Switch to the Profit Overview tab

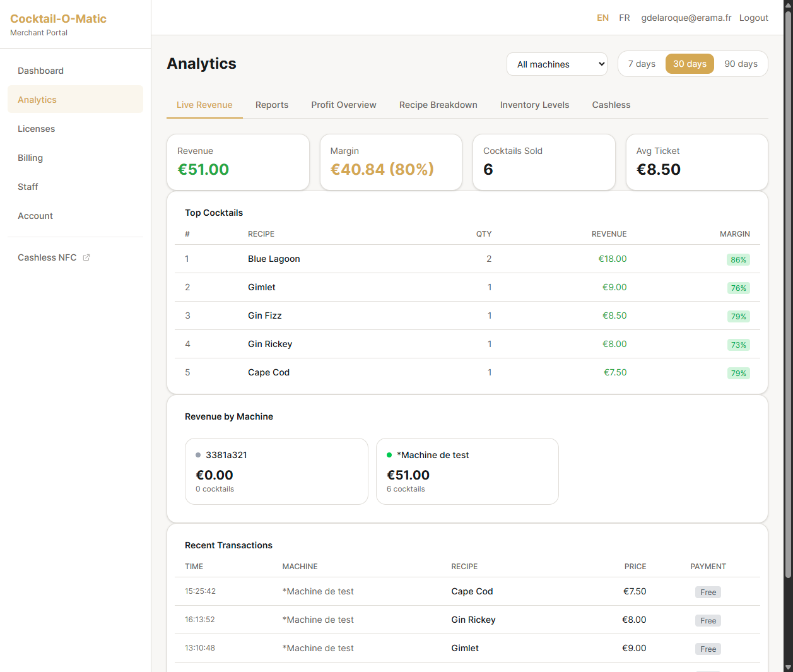click(344, 105)
